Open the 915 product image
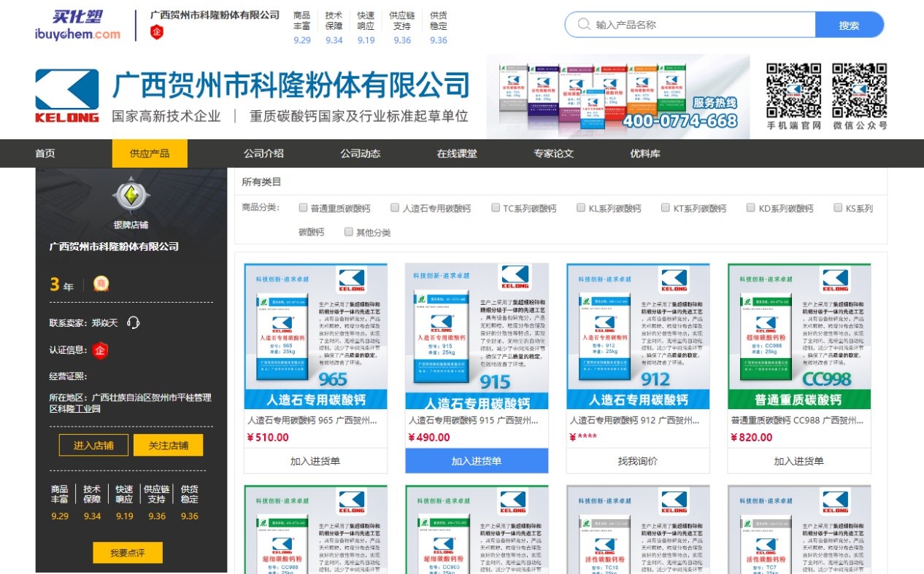Viewport: 924px width, 574px height. pyautogui.click(x=477, y=336)
